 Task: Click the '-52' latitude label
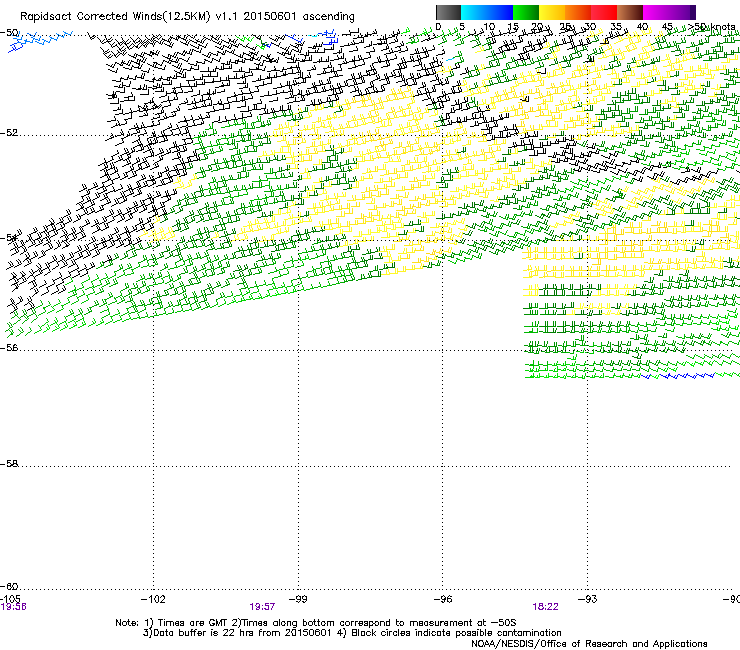point(9,133)
